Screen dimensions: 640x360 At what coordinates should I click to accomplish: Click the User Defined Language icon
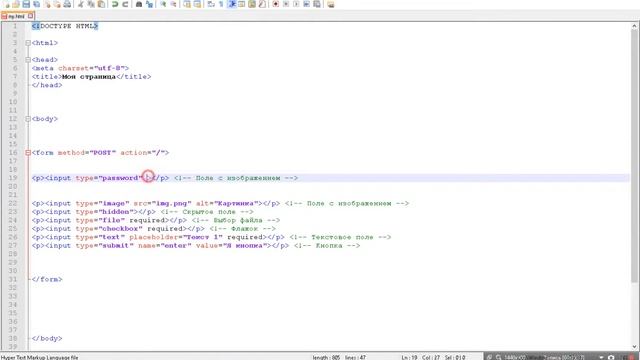click(x=242, y=4)
